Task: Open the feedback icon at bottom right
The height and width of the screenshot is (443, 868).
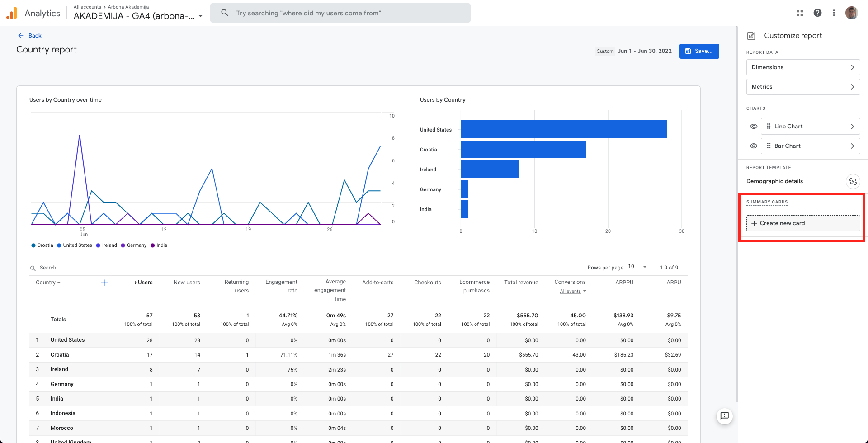Action: [724, 416]
